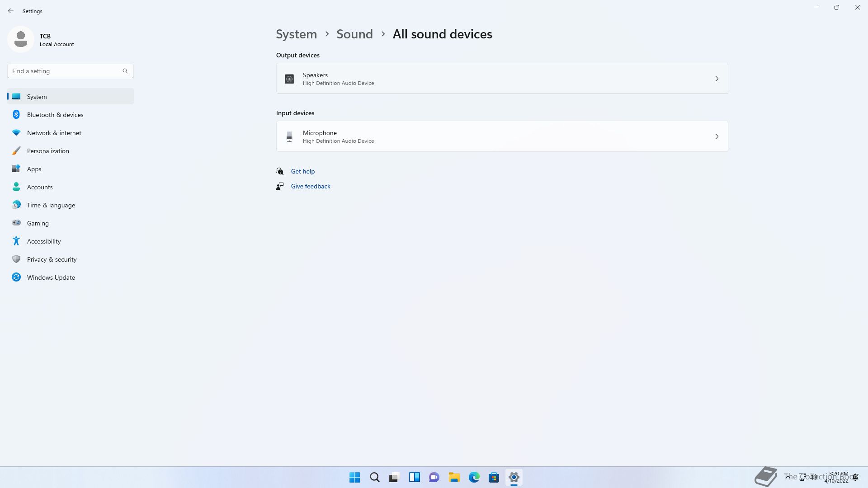Click the Give feedback person icon
868x488 pixels.
click(x=280, y=186)
